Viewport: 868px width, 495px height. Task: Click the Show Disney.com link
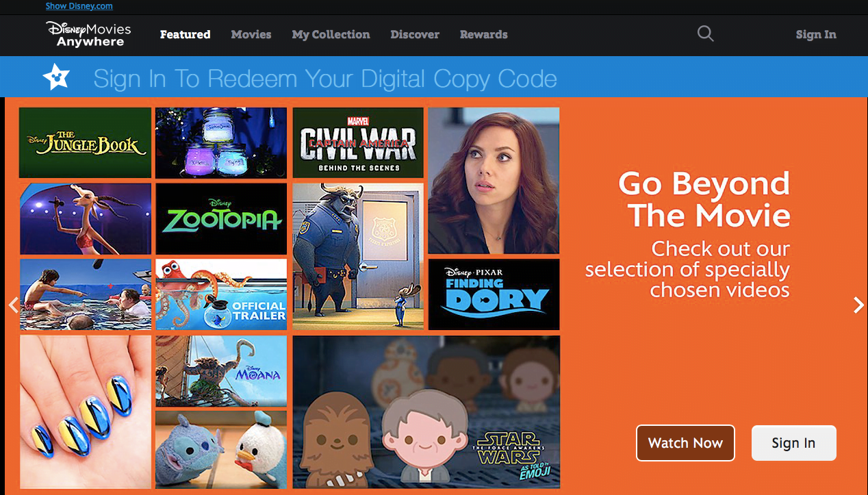[79, 6]
